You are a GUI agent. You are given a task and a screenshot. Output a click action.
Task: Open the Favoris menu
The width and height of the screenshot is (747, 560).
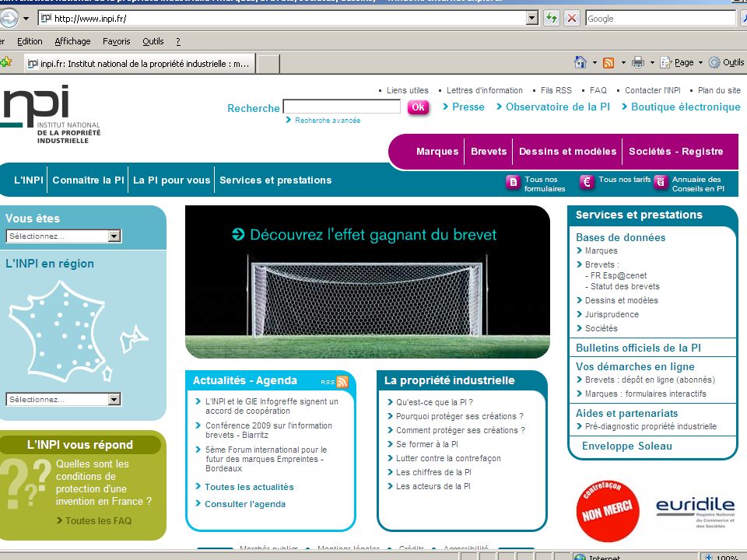(116, 41)
